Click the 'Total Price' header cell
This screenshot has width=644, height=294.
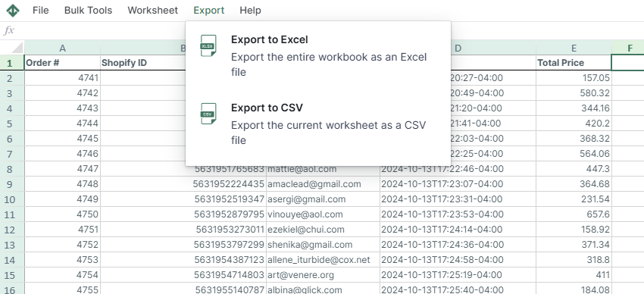(574, 63)
